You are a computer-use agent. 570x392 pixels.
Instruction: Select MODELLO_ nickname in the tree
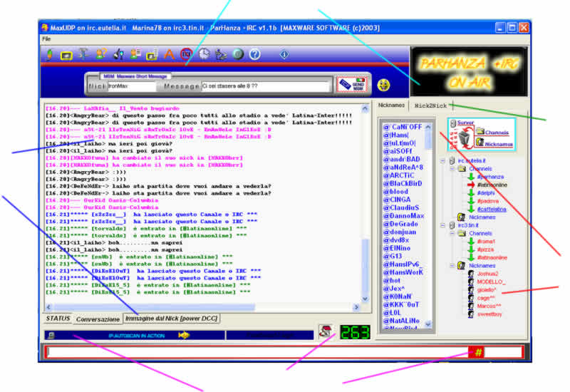click(492, 282)
